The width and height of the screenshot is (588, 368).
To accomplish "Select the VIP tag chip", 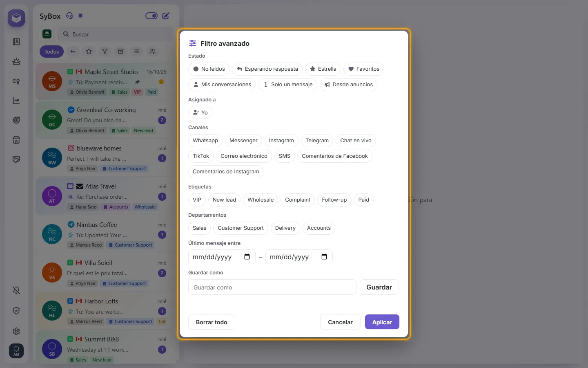I will coord(197,200).
